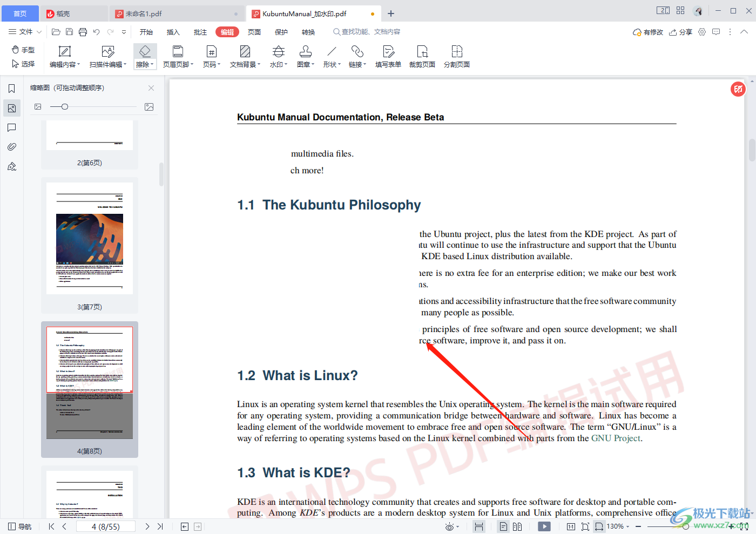Enable two-page view mode

tap(517, 526)
